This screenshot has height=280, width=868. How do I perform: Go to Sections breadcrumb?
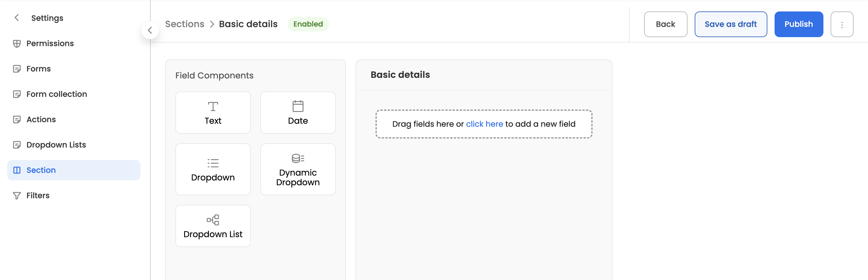(x=185, y=24)
